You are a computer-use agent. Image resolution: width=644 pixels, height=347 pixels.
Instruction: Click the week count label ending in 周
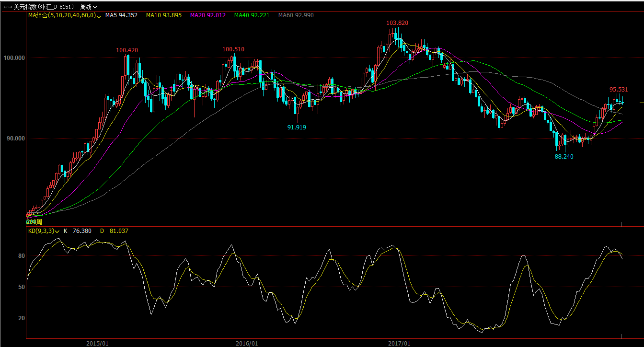tap(34, 222)
